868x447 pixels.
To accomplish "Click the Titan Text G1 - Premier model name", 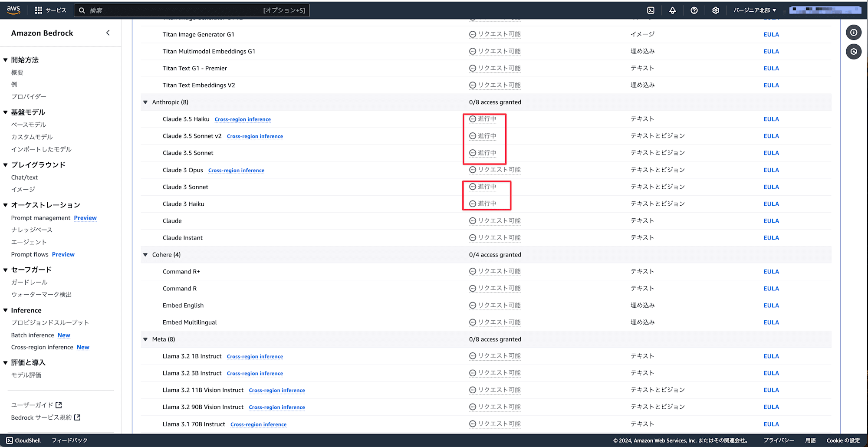I will point(195,68).
